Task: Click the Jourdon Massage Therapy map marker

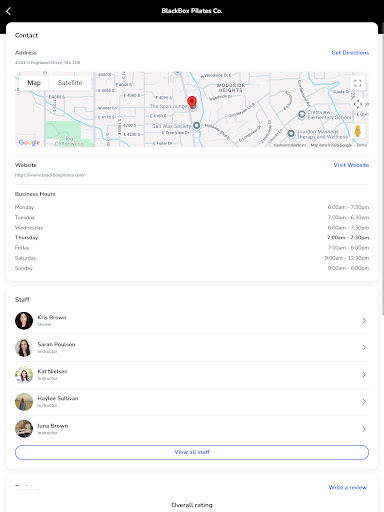Action: [291, 134]
